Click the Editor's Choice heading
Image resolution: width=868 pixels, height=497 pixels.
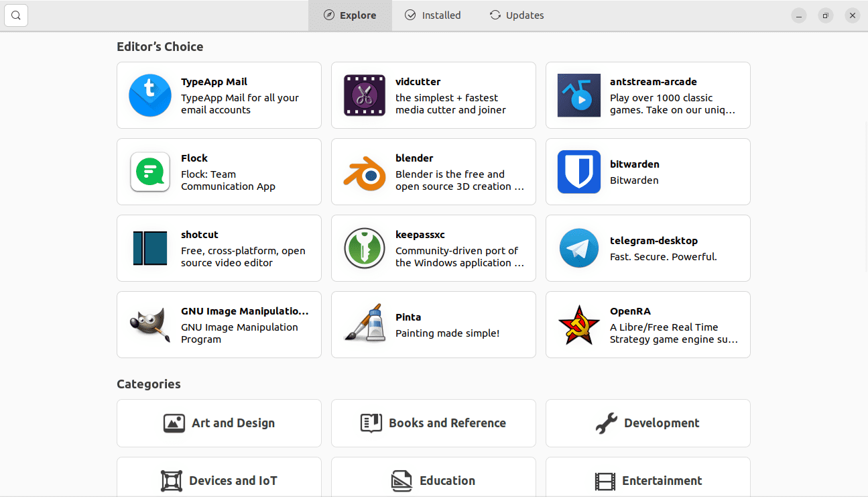pyautogui.click(x=160, y=47)
